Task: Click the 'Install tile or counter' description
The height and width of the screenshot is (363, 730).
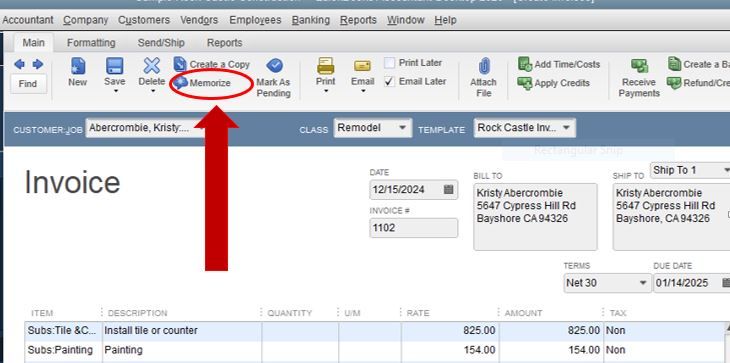Action: point(182,331)
